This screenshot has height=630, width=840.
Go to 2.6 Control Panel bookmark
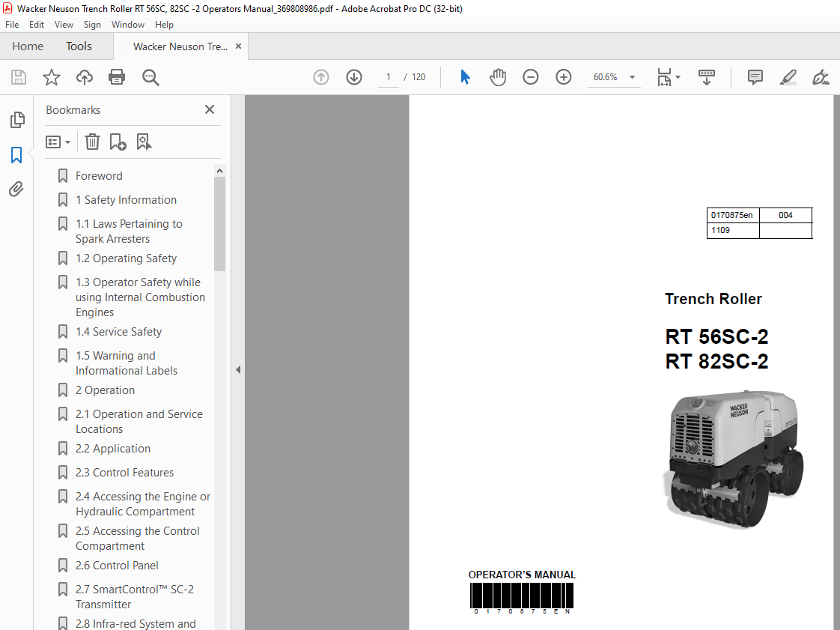tap(117, 566)
